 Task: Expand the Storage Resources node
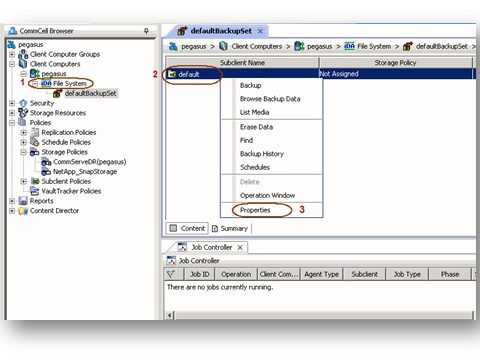click(12, 113)
